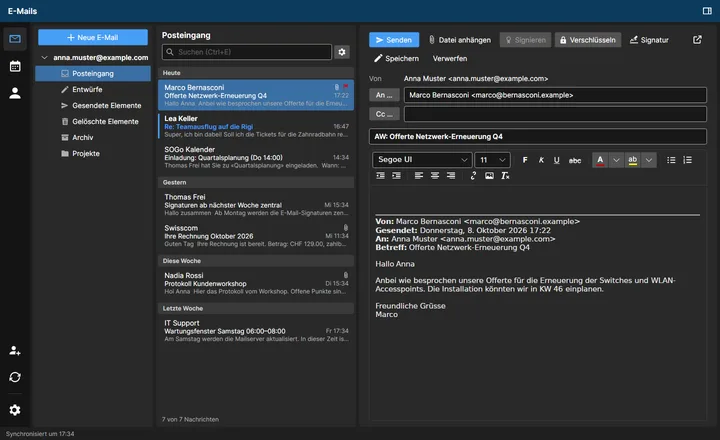Click the synchronize refresh icon
Viewport: 720px width, 440px height.
coord(15,377)
